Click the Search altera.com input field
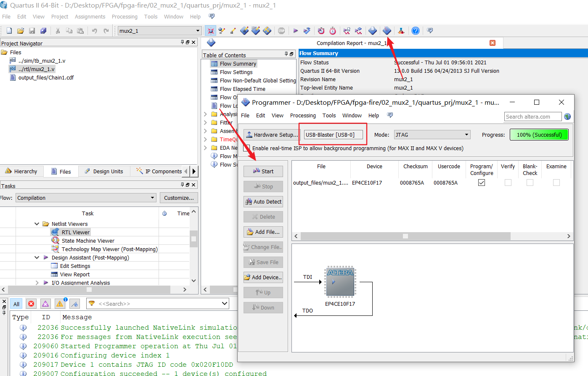 [x=533, y=117]
